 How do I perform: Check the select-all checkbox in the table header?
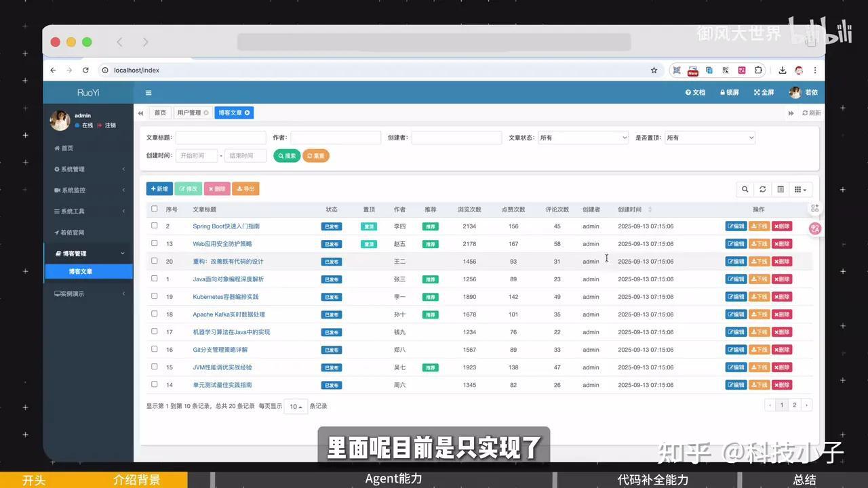(154, 209)
